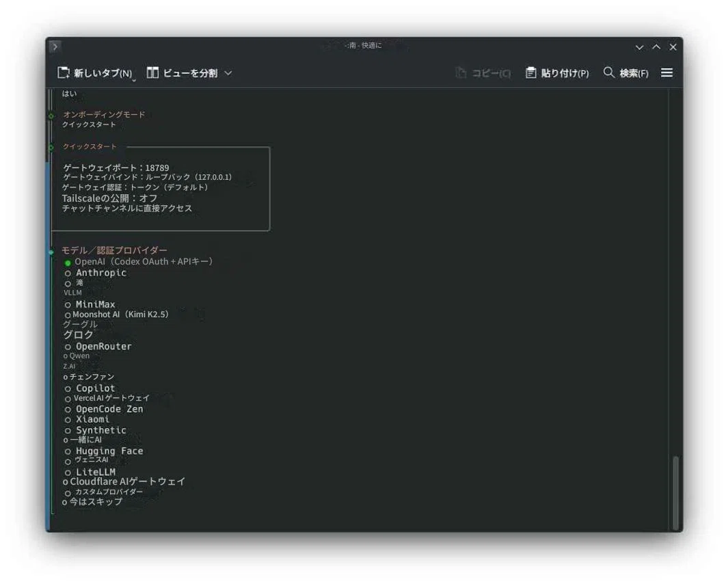Click the コピー label
The image size is (728, 586).
click(x=491, y=73)
